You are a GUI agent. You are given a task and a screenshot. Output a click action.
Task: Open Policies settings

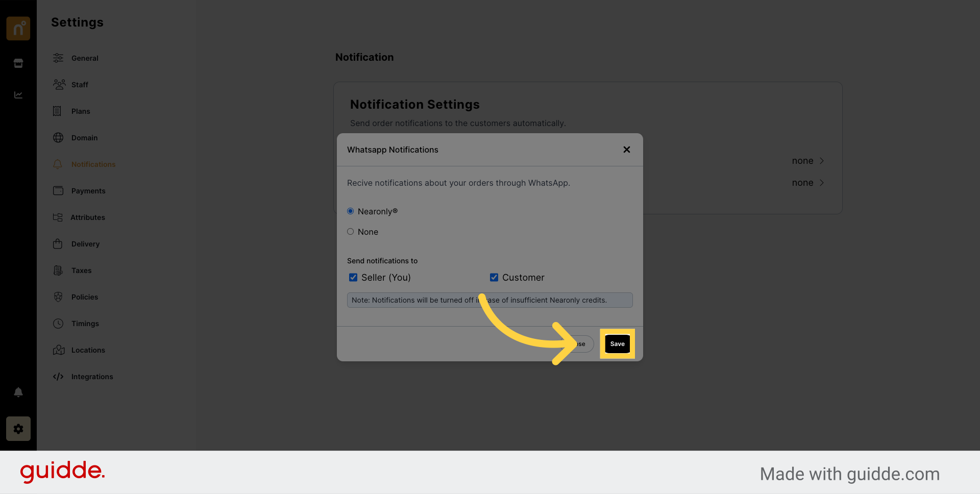click(x=85, y=297)
